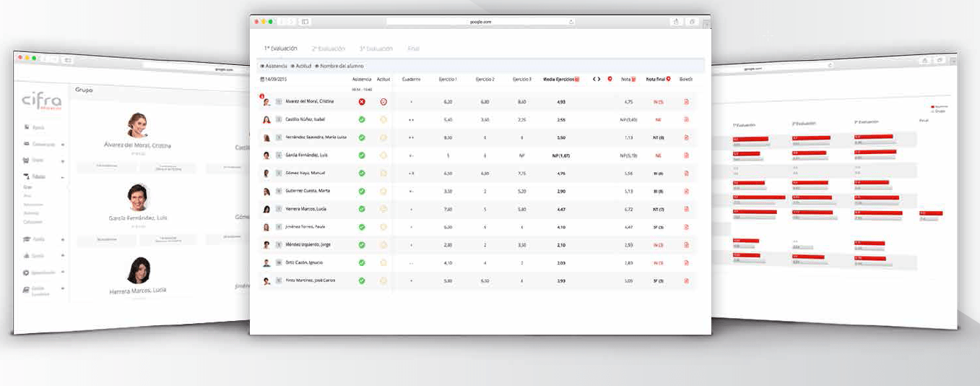The width and height of the screenshot is (980, 386).
Task: Click the left-right arrows to expand columns
Action: (597, 79)
